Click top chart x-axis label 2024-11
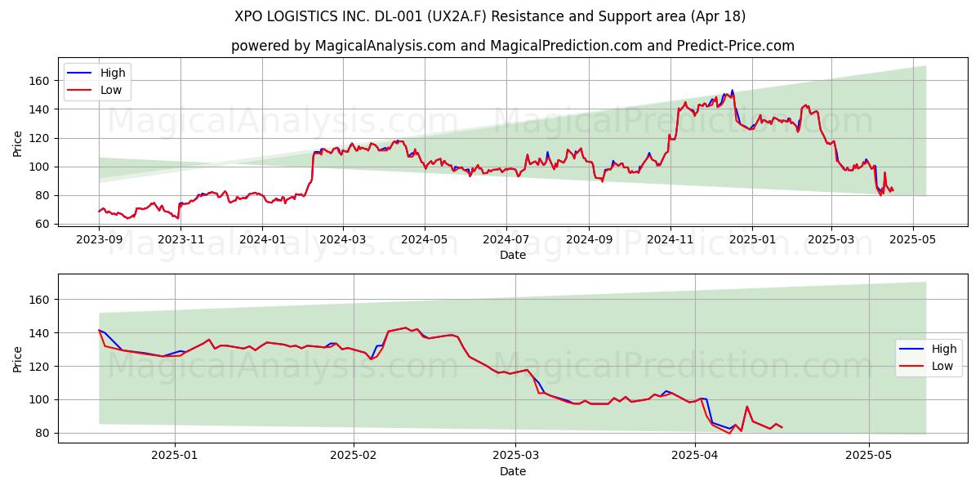The height and width of the screenshot is (490, 980). [670, 240]
